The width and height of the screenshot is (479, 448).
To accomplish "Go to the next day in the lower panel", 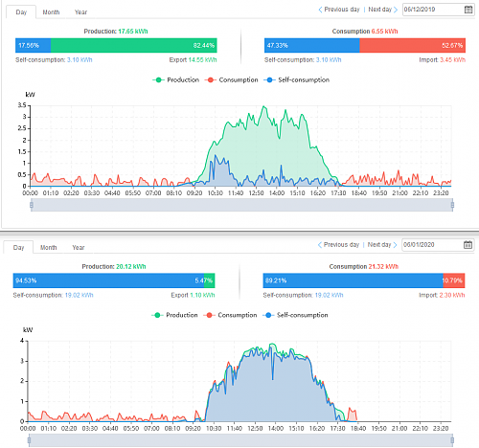I will (x=382, y=245).
